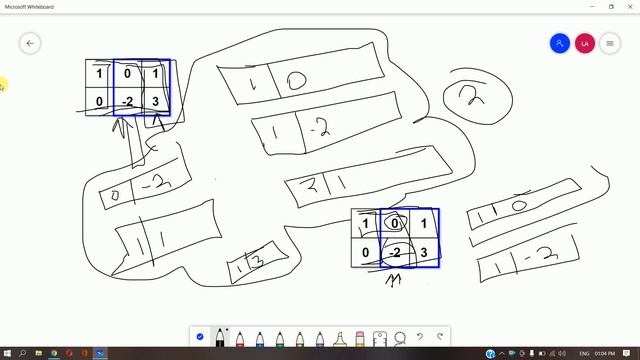Image resolution: width=640 pixels, height=360 pixels.
Task: Select the blue pen next to red pen
Action: (260, 339)
